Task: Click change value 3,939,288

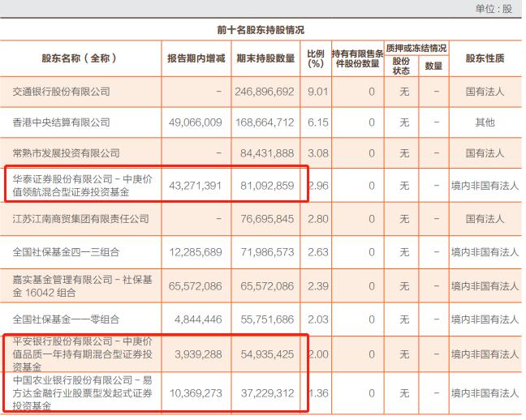Action: tap(198, 354)
